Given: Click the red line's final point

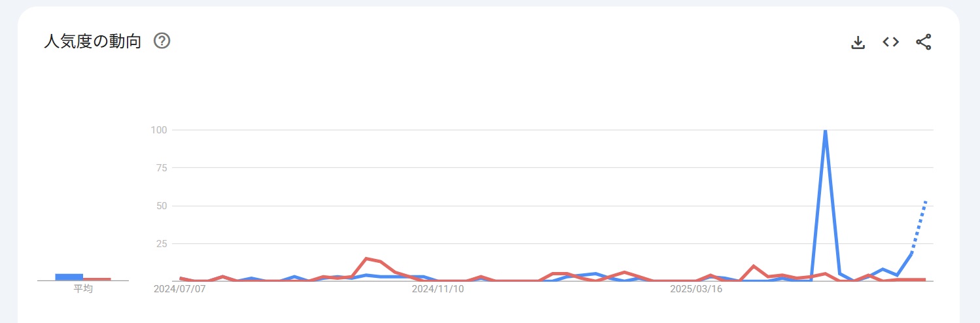Looking at the screenshot, I should [x=925, y=279].
